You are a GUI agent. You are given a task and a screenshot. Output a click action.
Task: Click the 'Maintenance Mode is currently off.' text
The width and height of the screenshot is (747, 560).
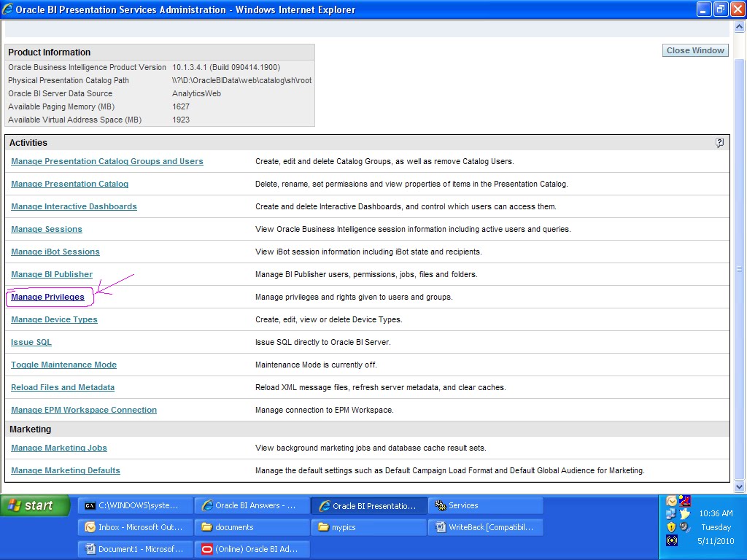click(316, 365)
